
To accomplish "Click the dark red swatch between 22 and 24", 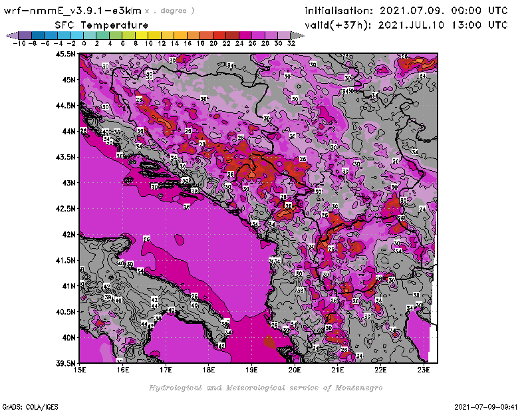I will click(x=232, y=35).
